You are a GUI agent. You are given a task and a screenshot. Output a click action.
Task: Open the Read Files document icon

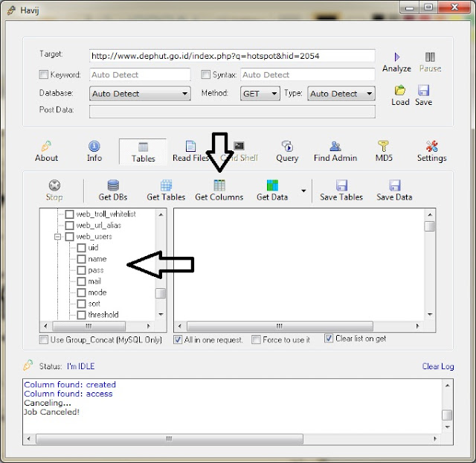(190, 146)
